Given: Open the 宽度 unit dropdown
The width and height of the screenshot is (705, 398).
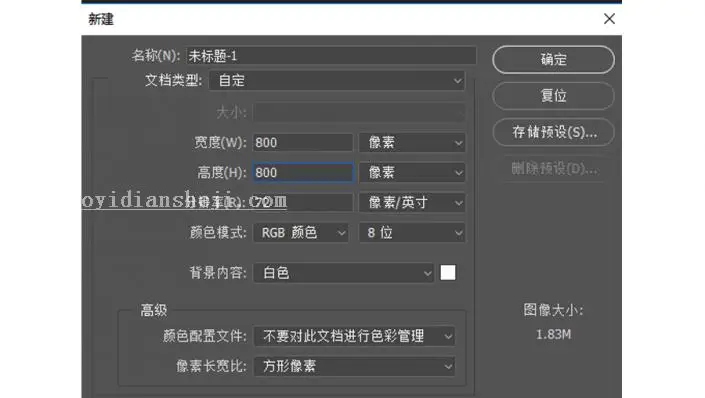Looking at the screenshot, I should (x=412, y=143).
